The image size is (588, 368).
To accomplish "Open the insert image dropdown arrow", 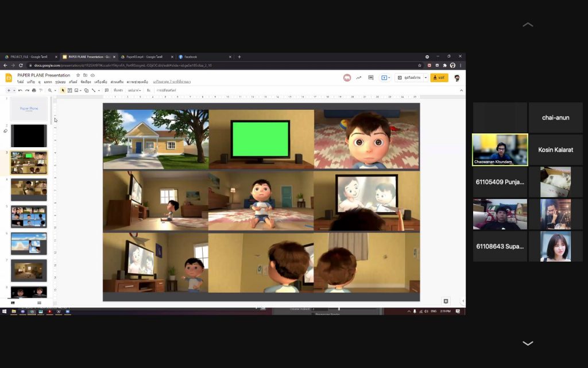I will [x=80, y=90].
